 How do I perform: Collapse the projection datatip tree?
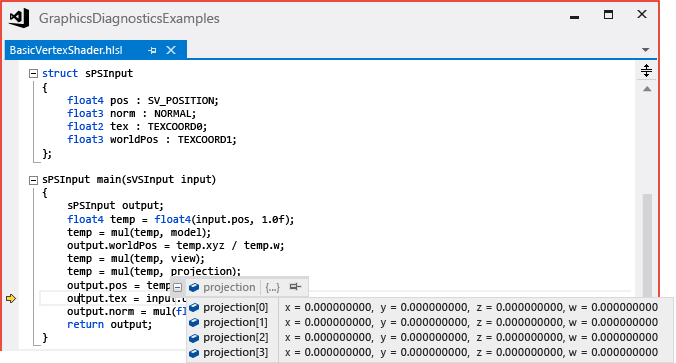pyautogui.click(x=178, y=288)
